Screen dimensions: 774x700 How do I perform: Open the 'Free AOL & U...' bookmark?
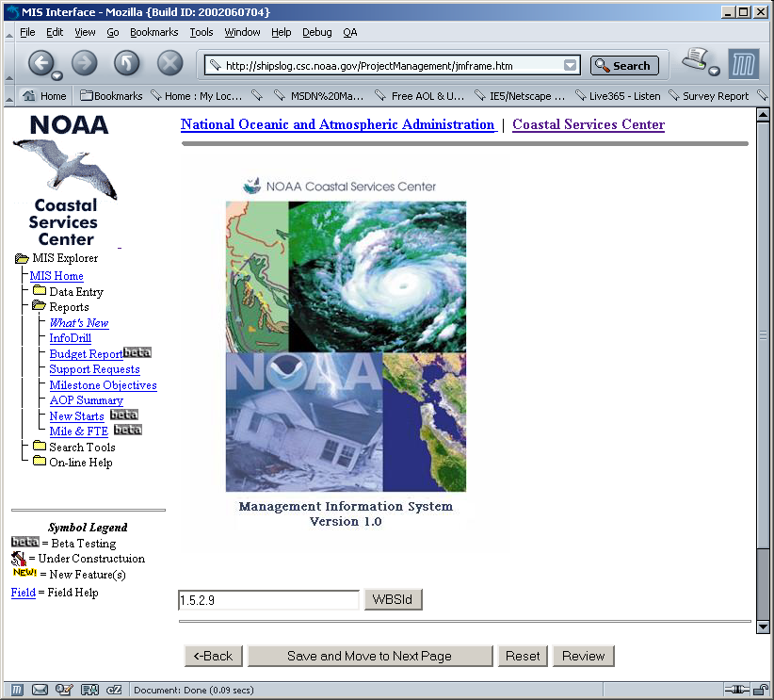coord(420,96)
